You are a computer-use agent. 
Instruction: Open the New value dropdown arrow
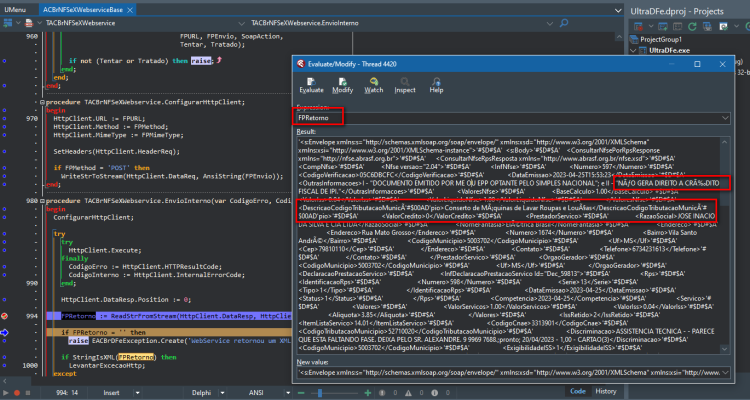click(x=725, y=372)
